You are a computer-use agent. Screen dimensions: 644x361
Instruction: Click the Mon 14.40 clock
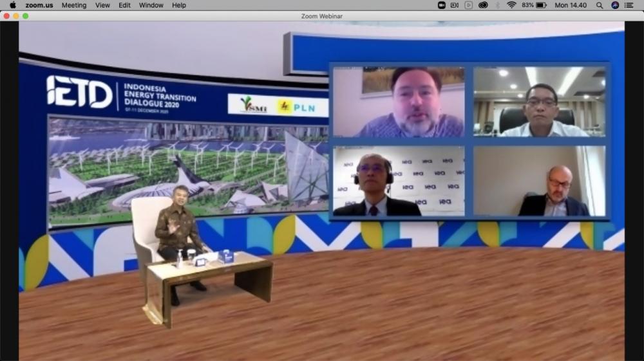pyautogui.click(x=571, y=5)
